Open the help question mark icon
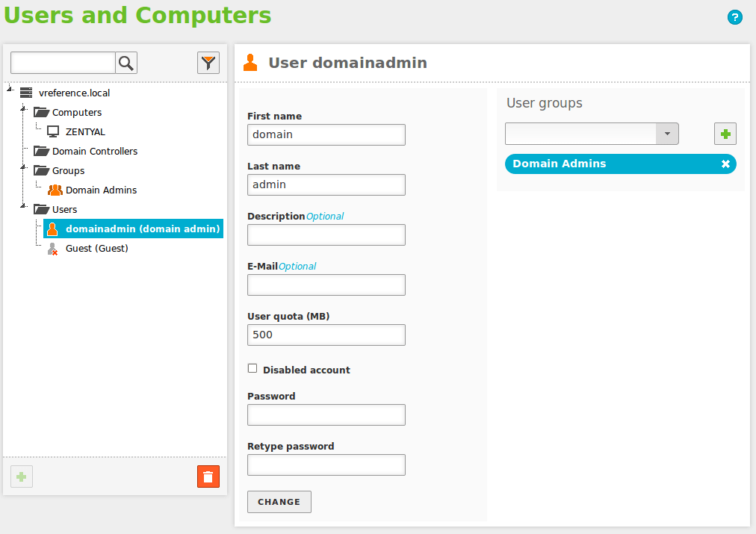The image size is (756, 534). 735,17
